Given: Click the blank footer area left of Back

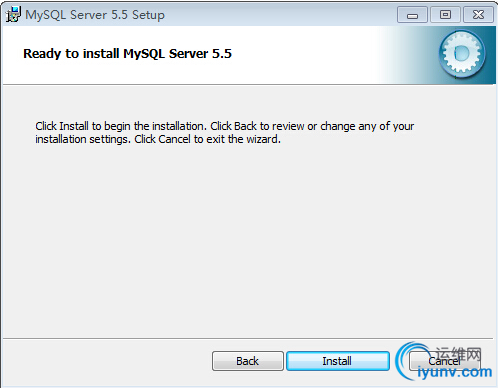Looking at the screenshot, I should click(107, 361).
